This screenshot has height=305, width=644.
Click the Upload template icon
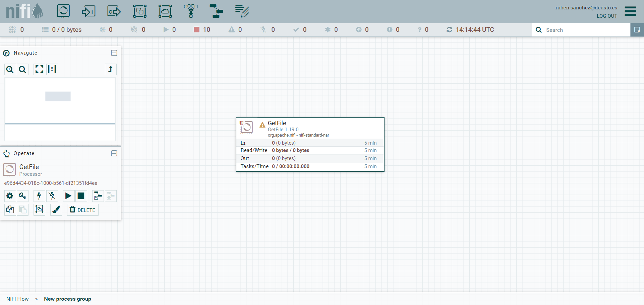coord(111,196)
